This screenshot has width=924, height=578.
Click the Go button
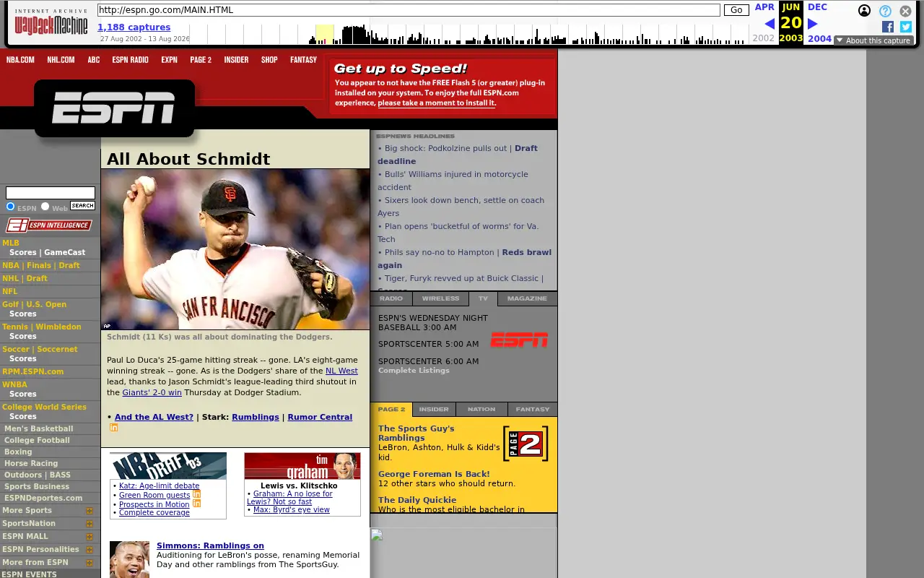[x=736, y=10]
